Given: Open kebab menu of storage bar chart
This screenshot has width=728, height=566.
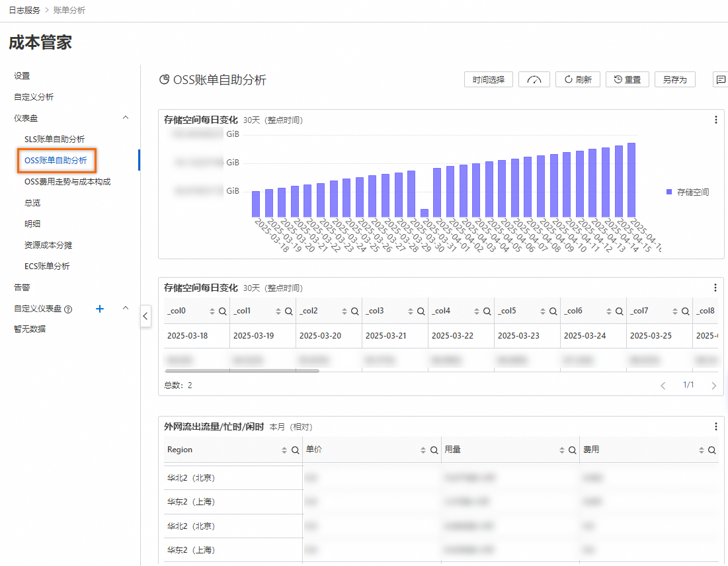Looking at the screenshot, I should click(x=715, y=120).
